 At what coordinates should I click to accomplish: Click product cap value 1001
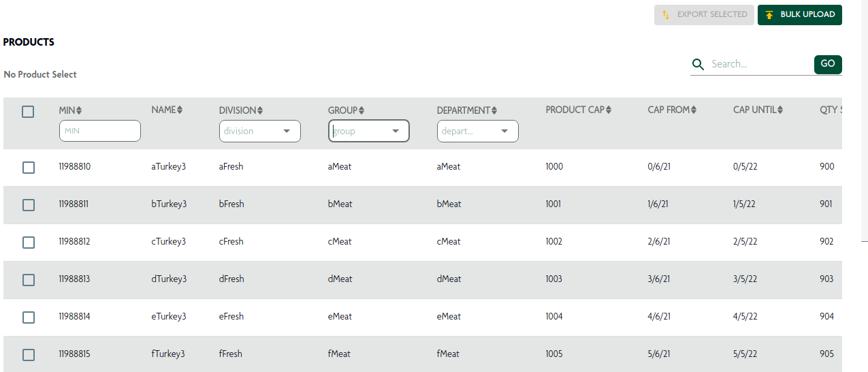[x=553, y=204]
